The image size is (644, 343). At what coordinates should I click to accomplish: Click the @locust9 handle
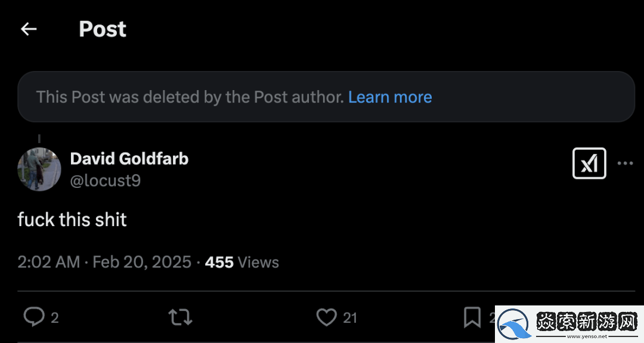[x=106, y=180]
